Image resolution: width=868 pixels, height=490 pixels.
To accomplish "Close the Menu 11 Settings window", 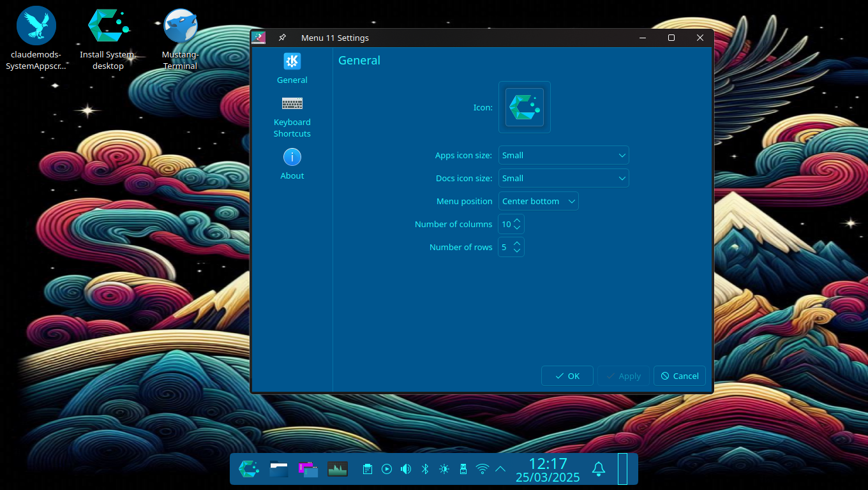I will pos(700,38).
